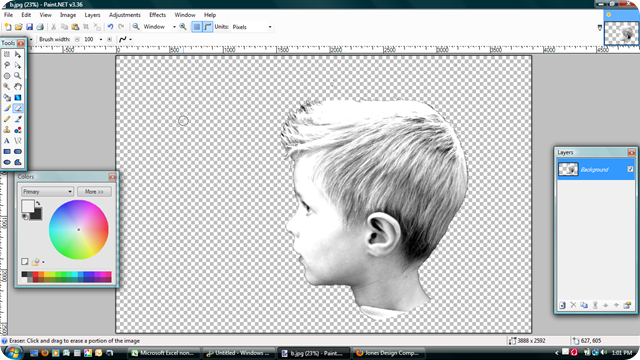Select the Rectangle Select tool
The image size is (640, 360).
point(7,54)
